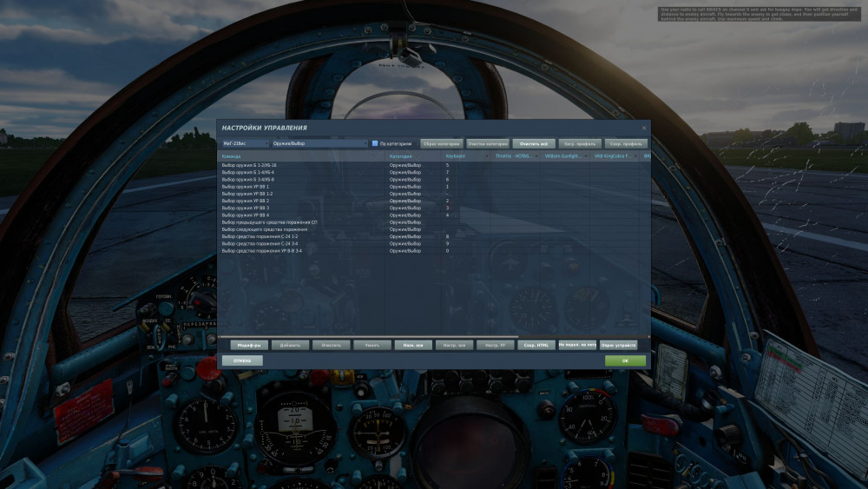This screenshot has height=489, width=868.
Task: Click the ОТМЕНА cancel button
Action: [242, 360]
